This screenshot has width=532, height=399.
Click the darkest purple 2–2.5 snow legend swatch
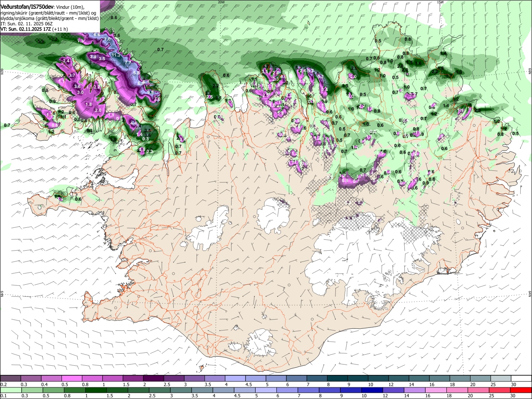pos(153,379)
